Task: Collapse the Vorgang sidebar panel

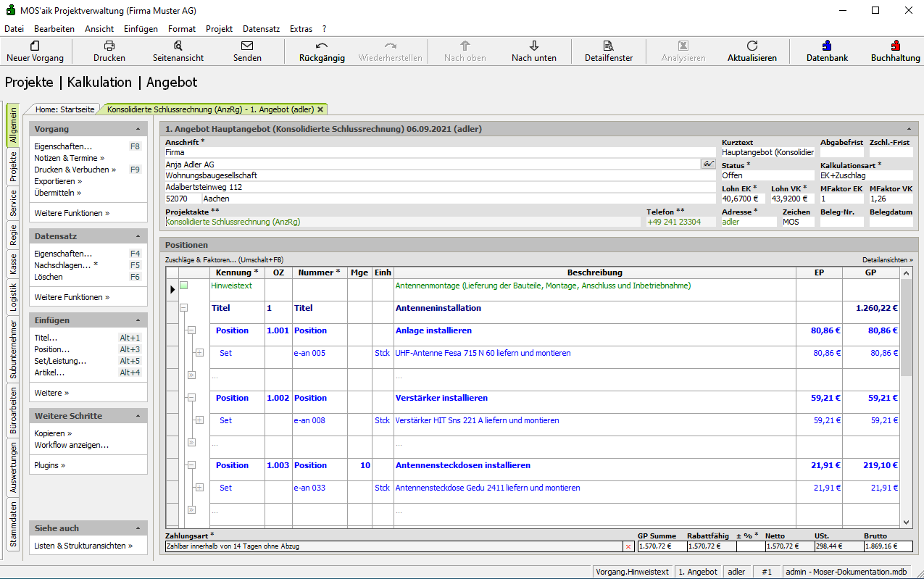Action: click(138, 129)
